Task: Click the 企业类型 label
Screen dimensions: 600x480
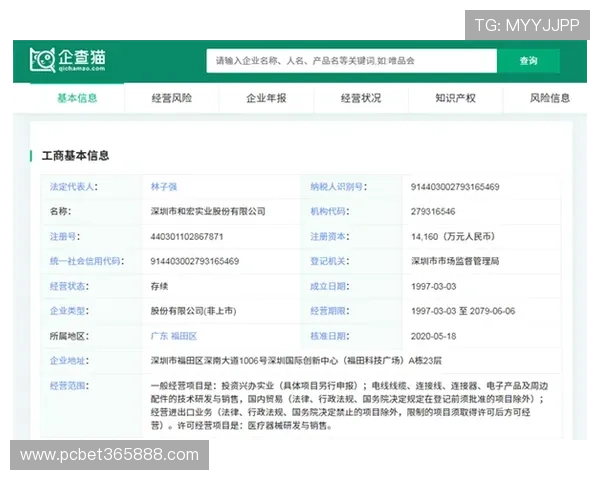Action: pos(69,311)
